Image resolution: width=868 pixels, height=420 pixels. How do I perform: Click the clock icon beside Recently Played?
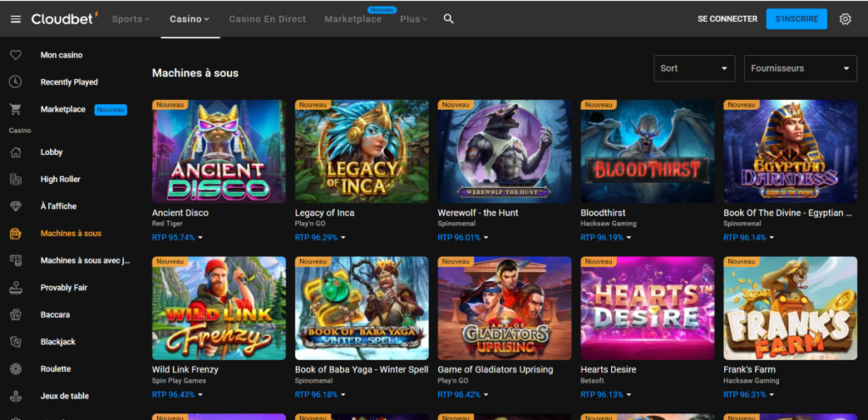(x=15, y=82)
